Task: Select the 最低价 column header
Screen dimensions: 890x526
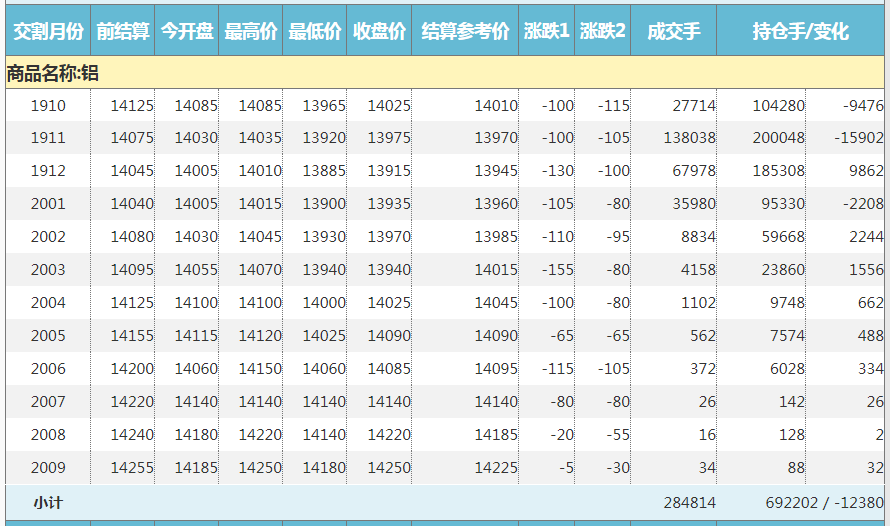Action: coord(315,32)
